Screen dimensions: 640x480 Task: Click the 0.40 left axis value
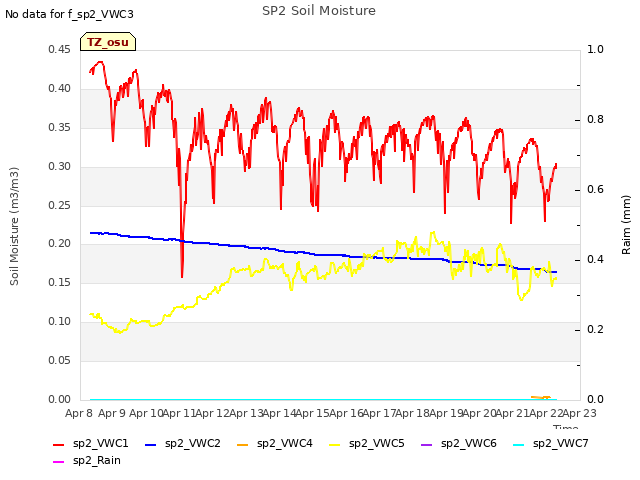pyautogui.click(x=59, y=89)
